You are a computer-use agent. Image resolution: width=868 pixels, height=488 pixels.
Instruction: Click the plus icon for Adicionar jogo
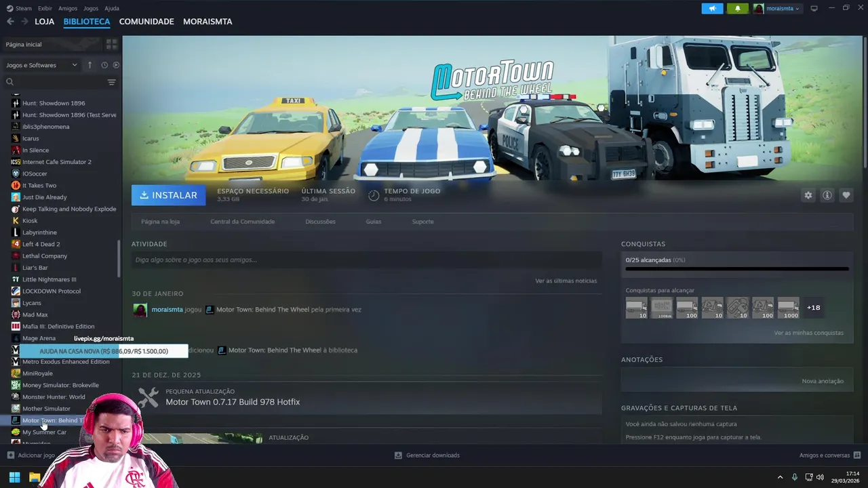click(x=10, y=455)
